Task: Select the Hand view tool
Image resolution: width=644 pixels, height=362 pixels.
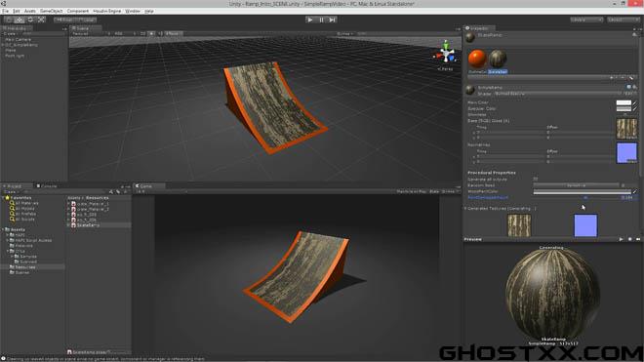Action: coord(8,20)
